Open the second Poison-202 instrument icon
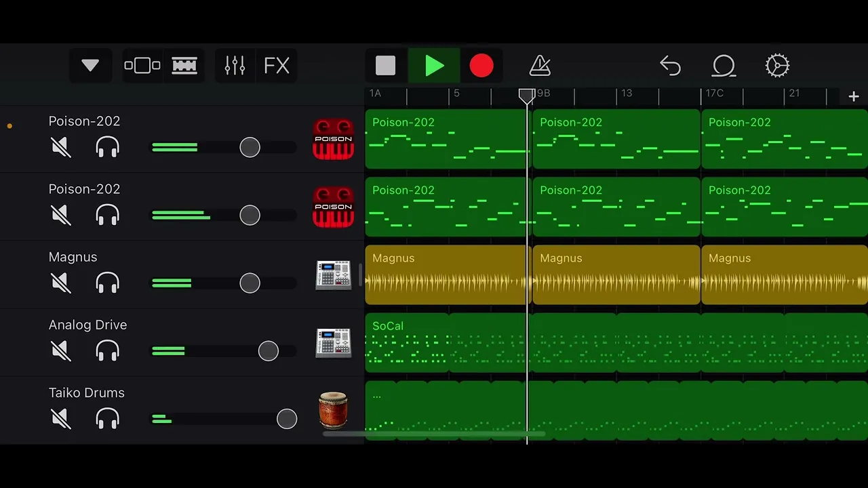868x488 pixels. (333, 207)
